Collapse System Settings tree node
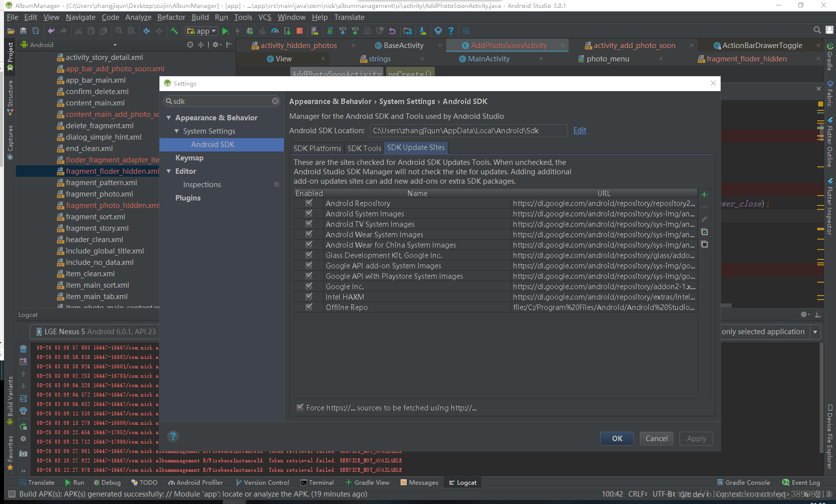The height and width of the screenshot is (504, 836). tap(177, 131)
